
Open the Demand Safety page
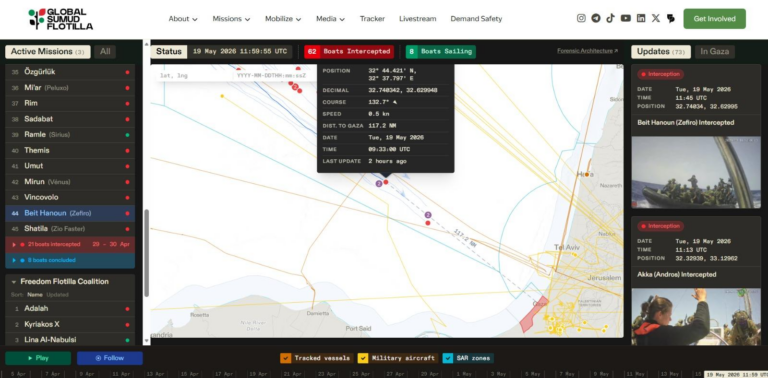click(x=476, y=19)
